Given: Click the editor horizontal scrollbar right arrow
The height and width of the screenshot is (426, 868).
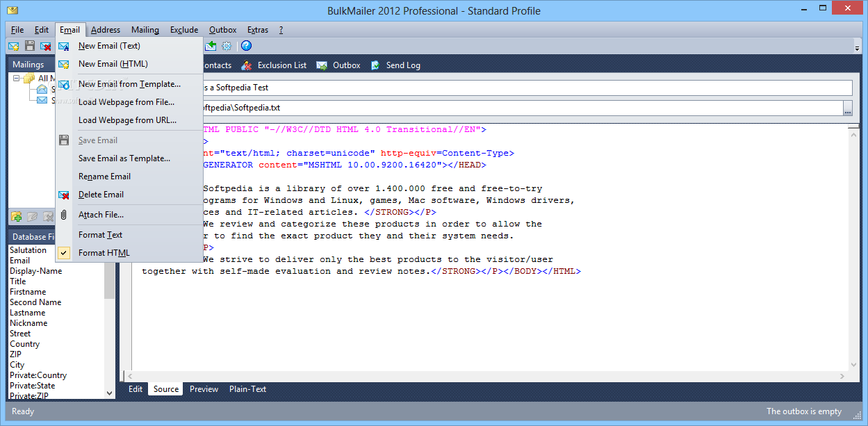Looking at the screenshot, I should pyautogui.click(x=844, y=376).
